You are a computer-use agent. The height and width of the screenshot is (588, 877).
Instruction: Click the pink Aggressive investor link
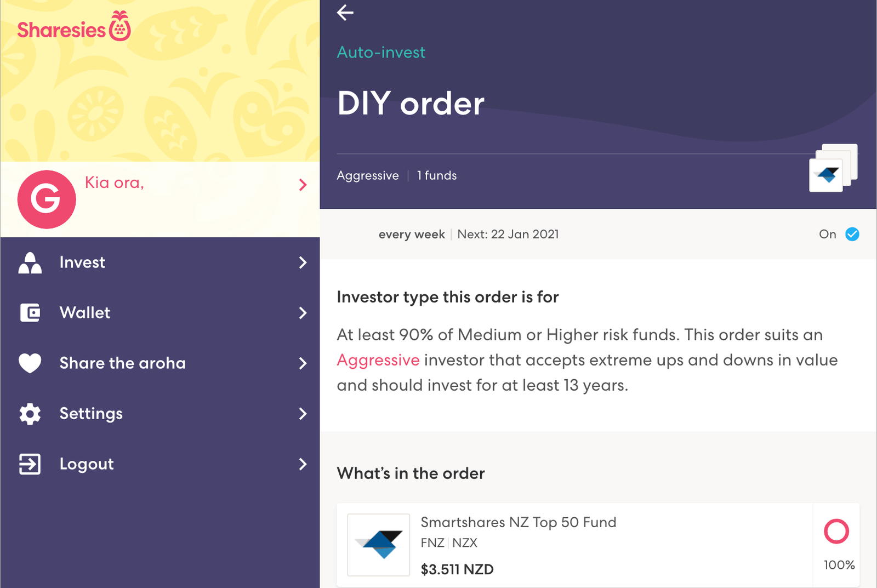point(378,360)
